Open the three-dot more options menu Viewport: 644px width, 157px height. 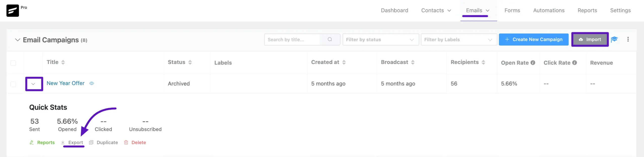click(628, 39)
